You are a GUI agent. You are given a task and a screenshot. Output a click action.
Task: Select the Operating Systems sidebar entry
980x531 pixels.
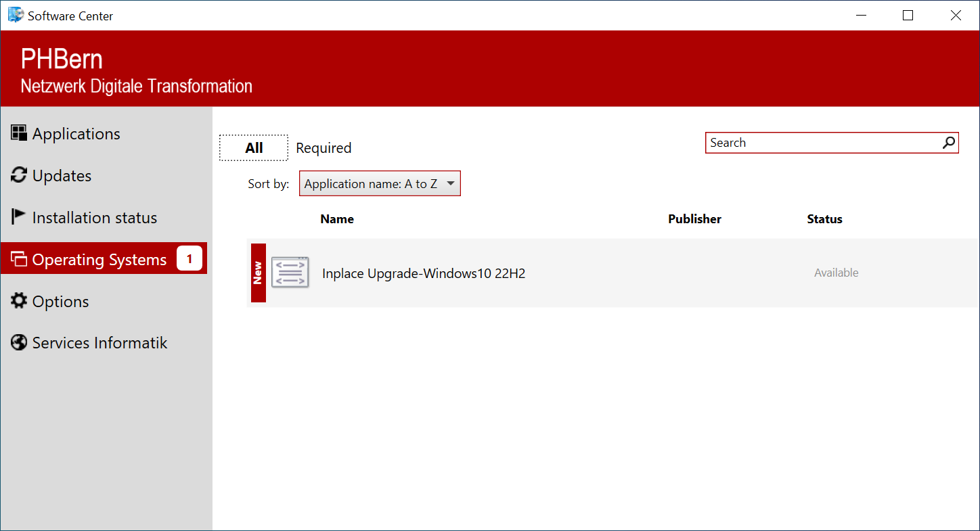coord(104,258)
